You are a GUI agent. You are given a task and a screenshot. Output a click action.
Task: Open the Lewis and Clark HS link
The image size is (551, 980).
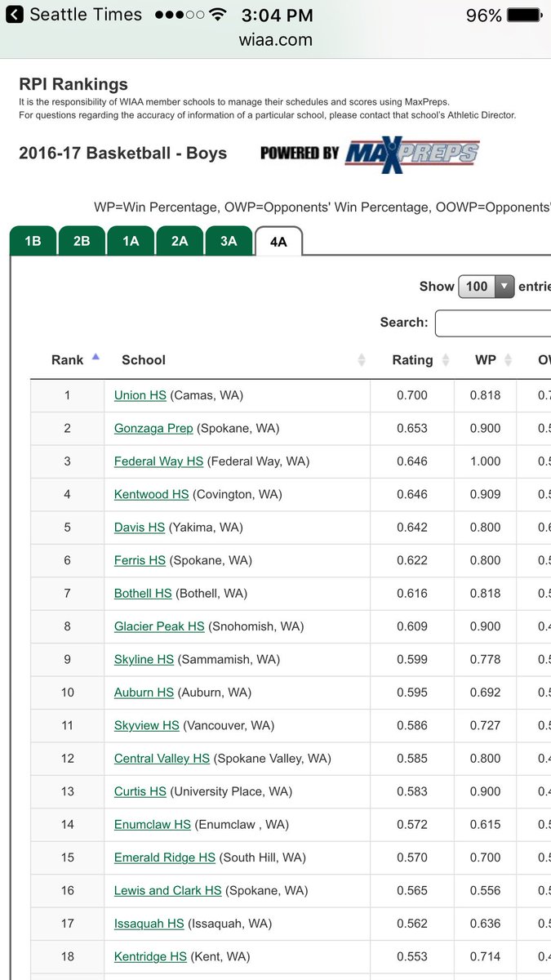click(x=168, y=891)
